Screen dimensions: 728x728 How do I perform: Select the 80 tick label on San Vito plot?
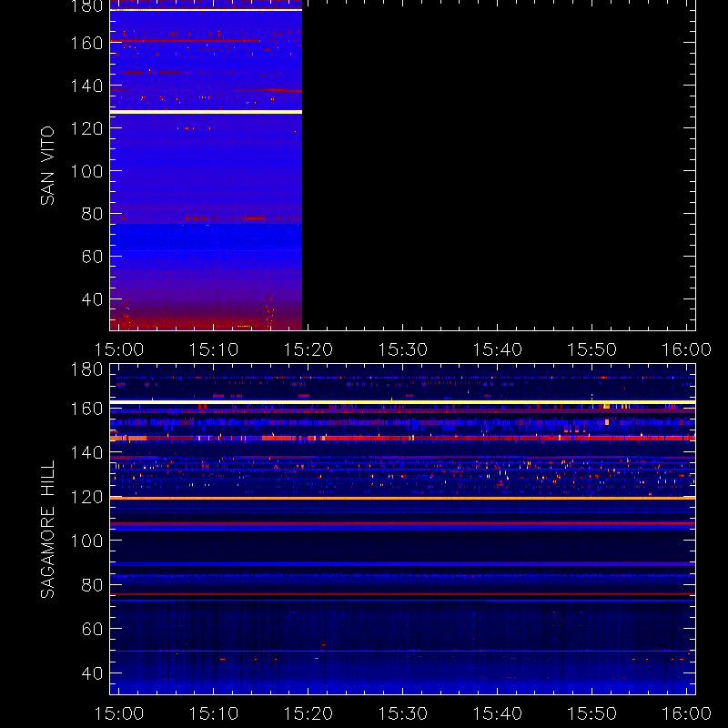point(92,214)
